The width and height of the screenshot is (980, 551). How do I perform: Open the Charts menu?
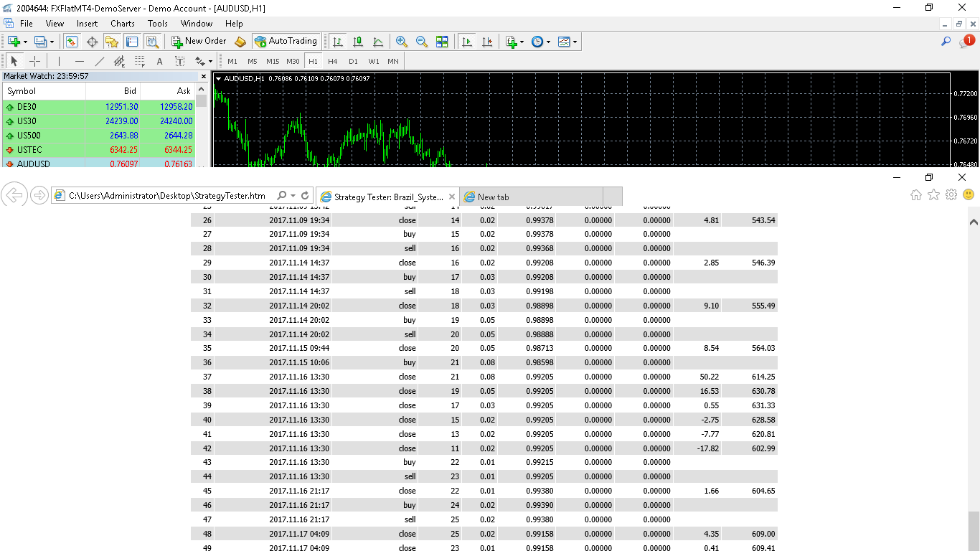123,24
